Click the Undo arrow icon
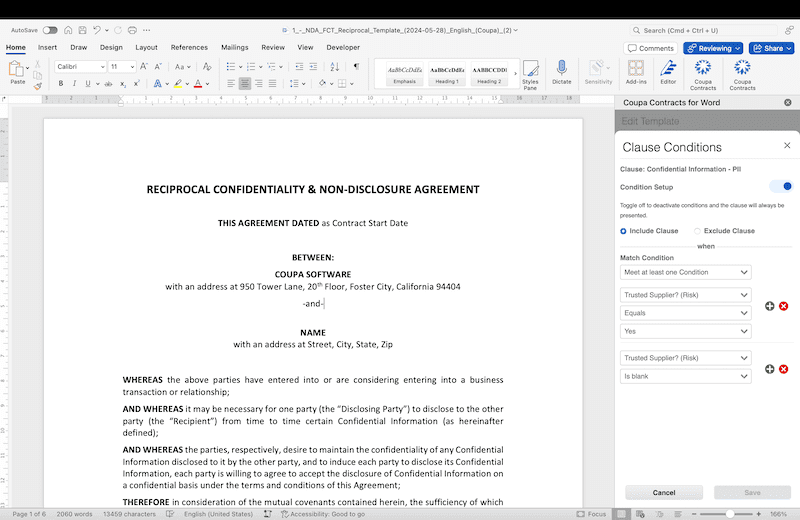This screenshot has width=800, height=520. point(96,30)
